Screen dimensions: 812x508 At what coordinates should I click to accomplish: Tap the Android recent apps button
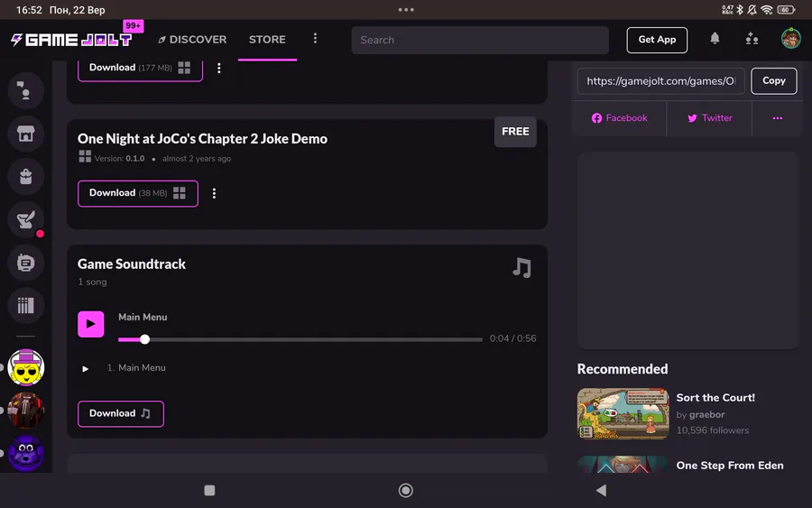[209, 490]
